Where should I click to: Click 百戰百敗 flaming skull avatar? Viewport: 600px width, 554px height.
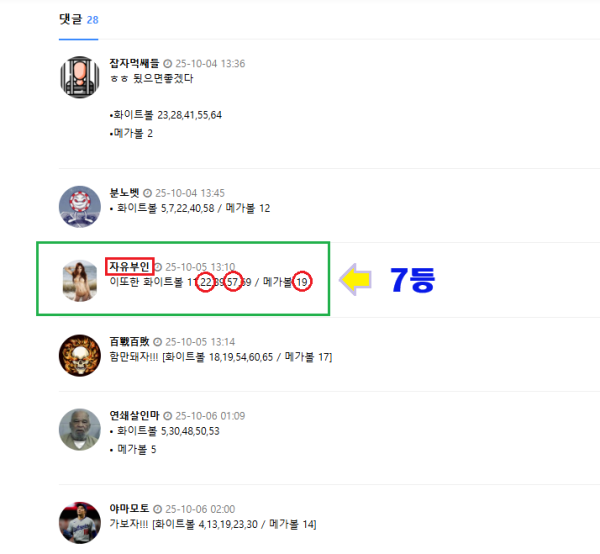click(80, 355)
